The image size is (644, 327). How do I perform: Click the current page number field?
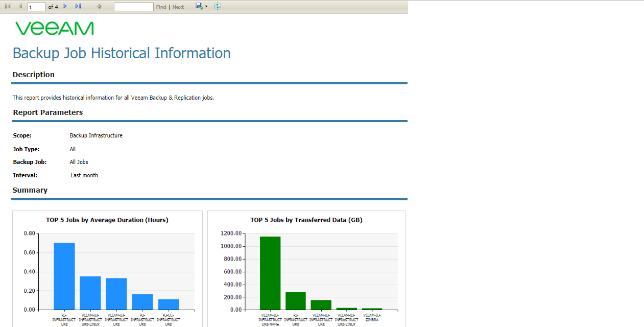(37, 7)
